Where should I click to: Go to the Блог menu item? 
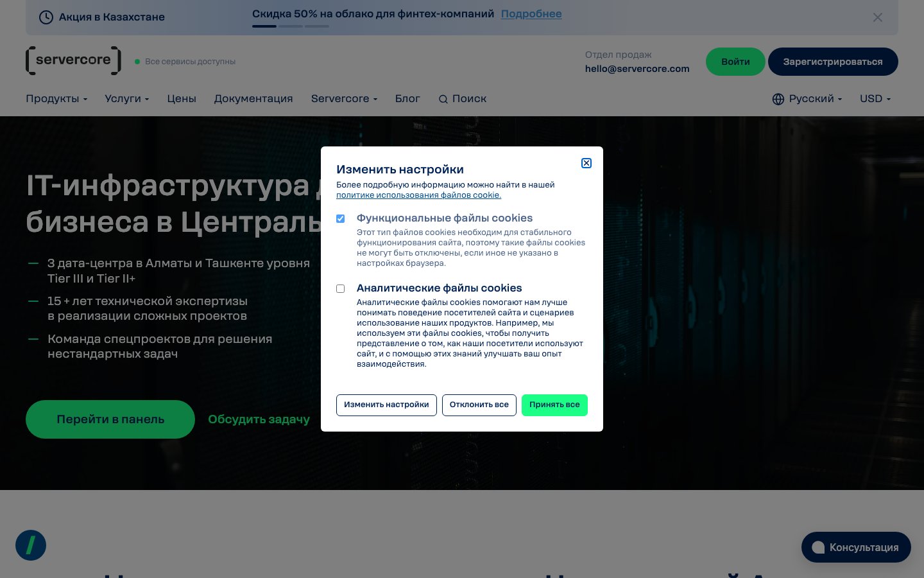click(x=407, y=99)
